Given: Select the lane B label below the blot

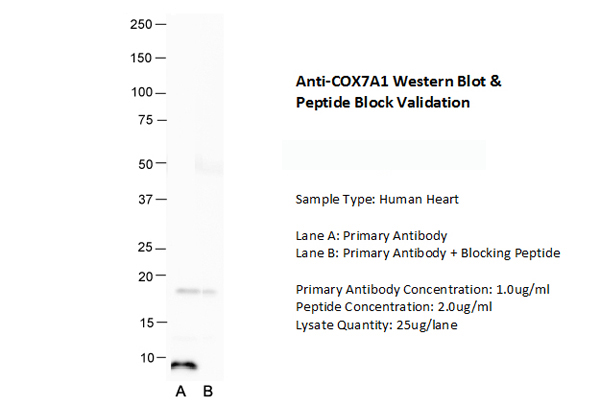Looking at the screenshot, I should [x=207, y=390].
